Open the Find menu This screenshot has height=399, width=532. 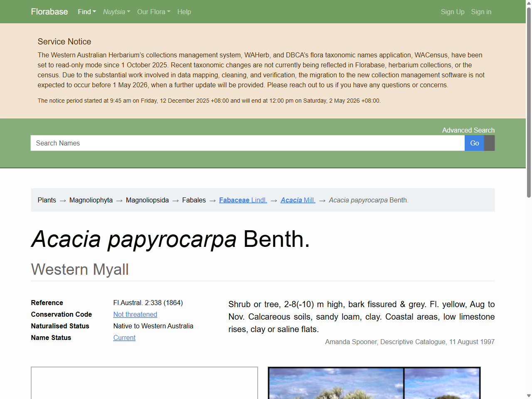(86, 12)
